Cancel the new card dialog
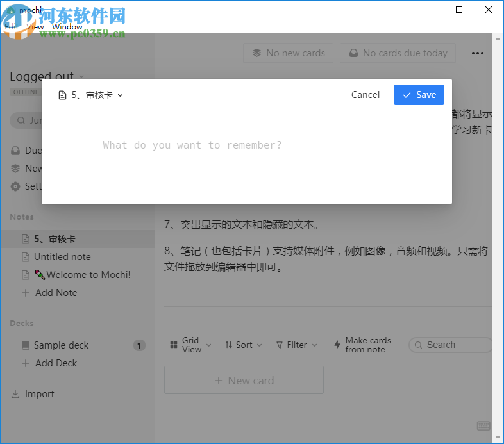Screen dimensions: 504x444 [x=365, y=95]
